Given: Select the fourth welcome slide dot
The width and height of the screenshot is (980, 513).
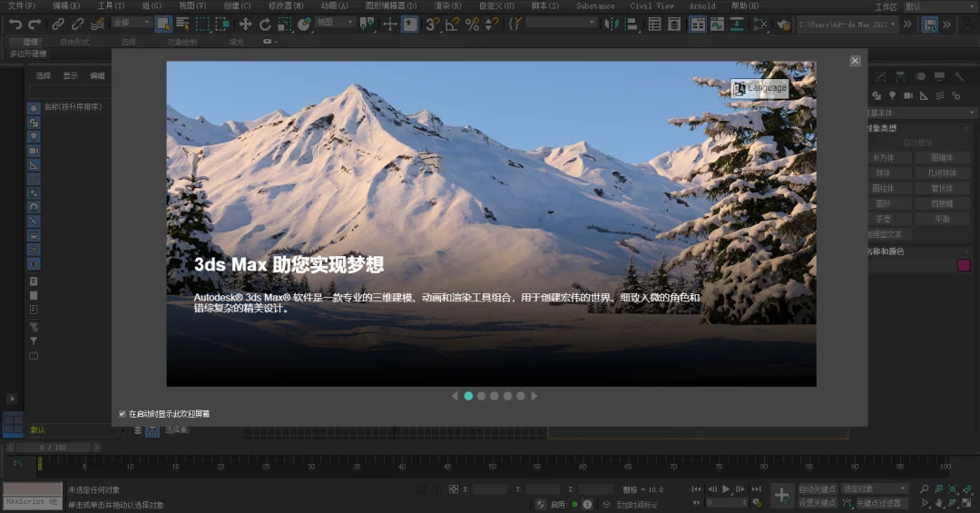Looking at the screenshot, I should tap(507, 396).
